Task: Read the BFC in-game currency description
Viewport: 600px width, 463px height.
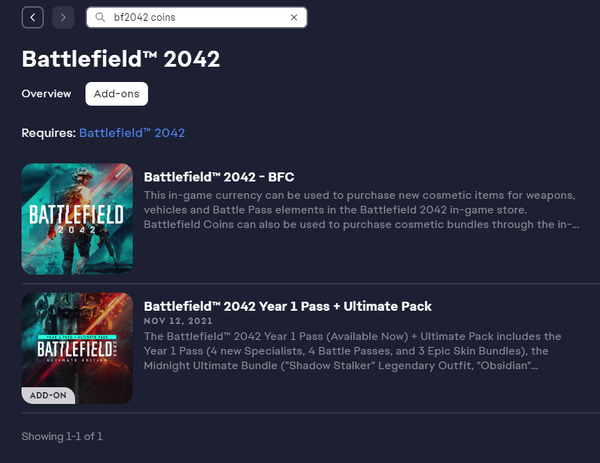Action: point(361,210)
